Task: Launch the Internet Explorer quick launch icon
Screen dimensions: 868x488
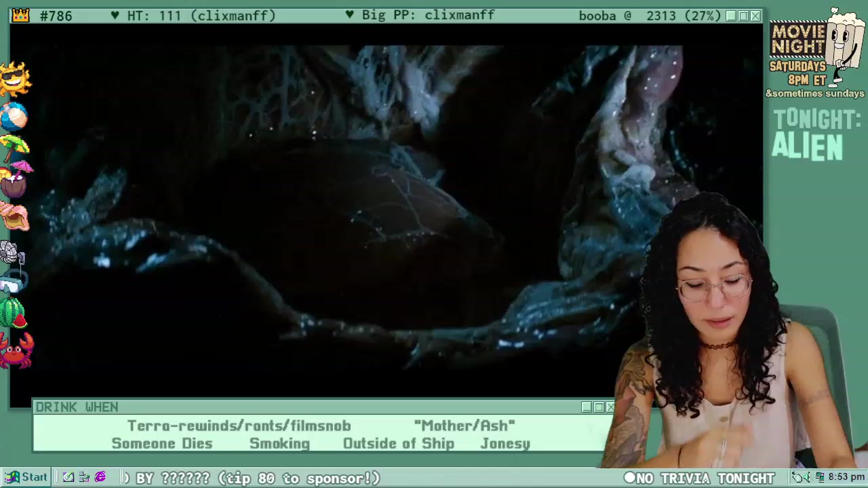Action: 100,477
